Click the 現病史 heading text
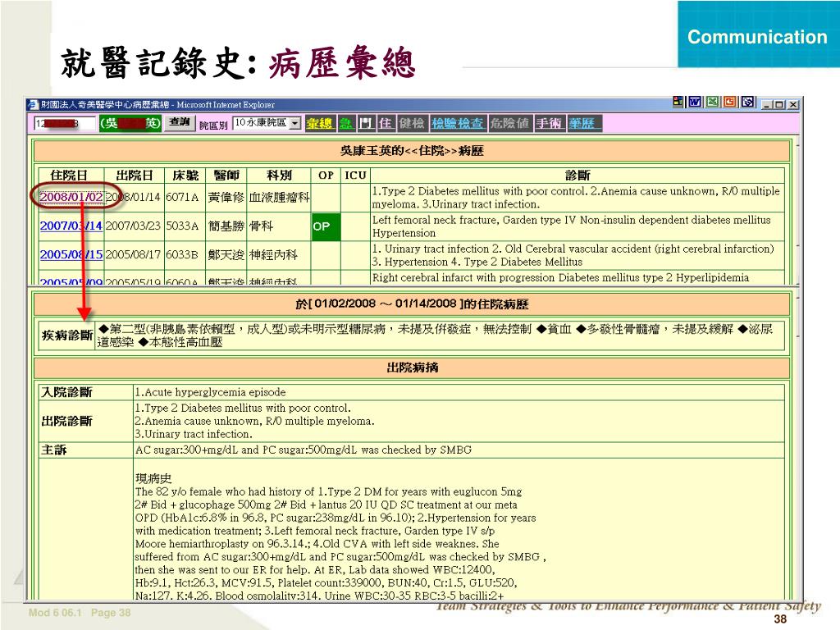Screen dimensions: 840x630 click(153, 478)
